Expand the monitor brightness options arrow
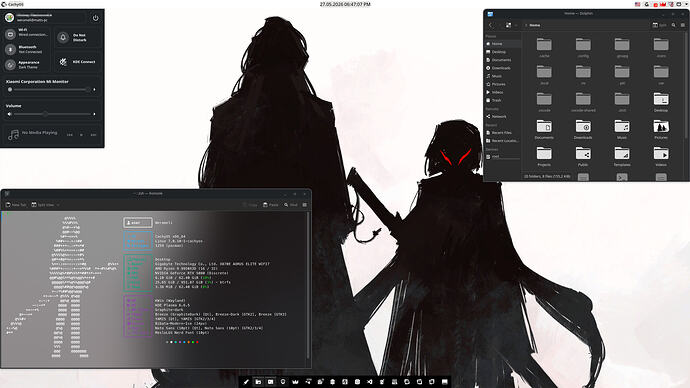This screenshot has width=690, height=388. [x=95, y=89]
